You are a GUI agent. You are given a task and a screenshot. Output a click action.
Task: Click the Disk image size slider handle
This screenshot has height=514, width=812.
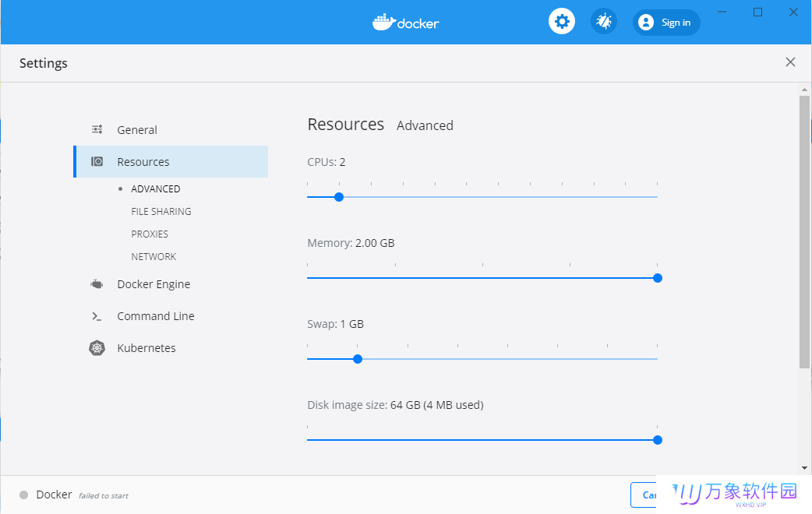coord(658,440)
